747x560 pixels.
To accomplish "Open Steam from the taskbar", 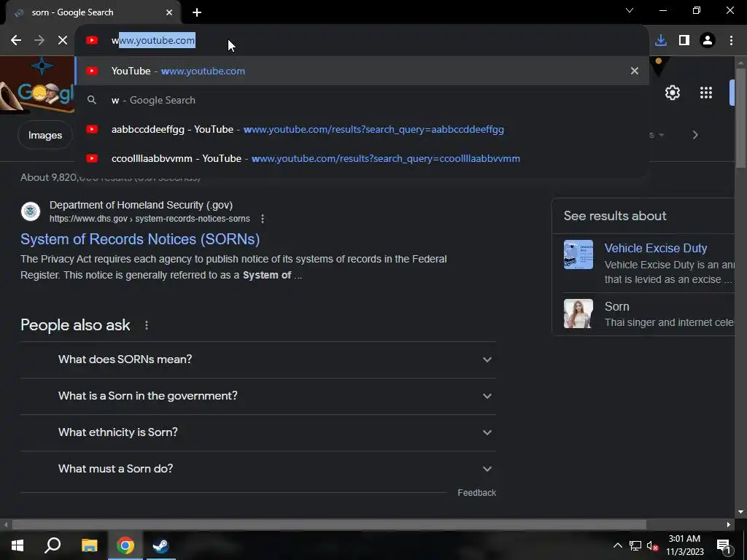I will point(160,545).
